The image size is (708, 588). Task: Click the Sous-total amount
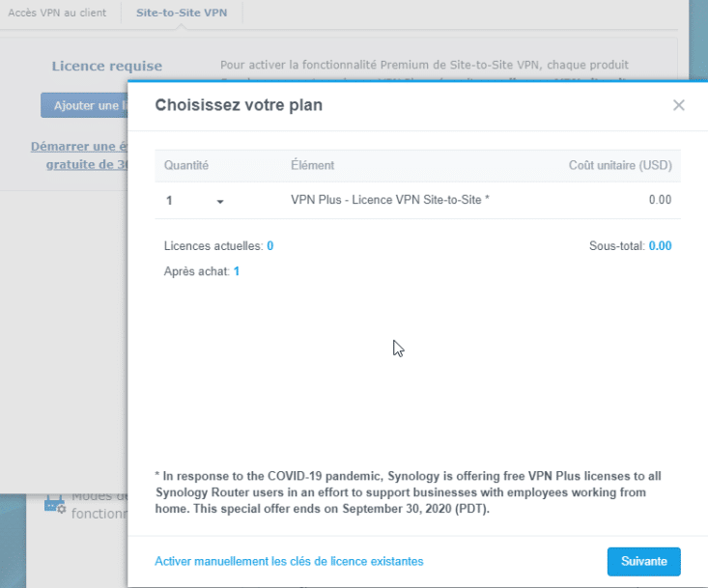(660, 246)
